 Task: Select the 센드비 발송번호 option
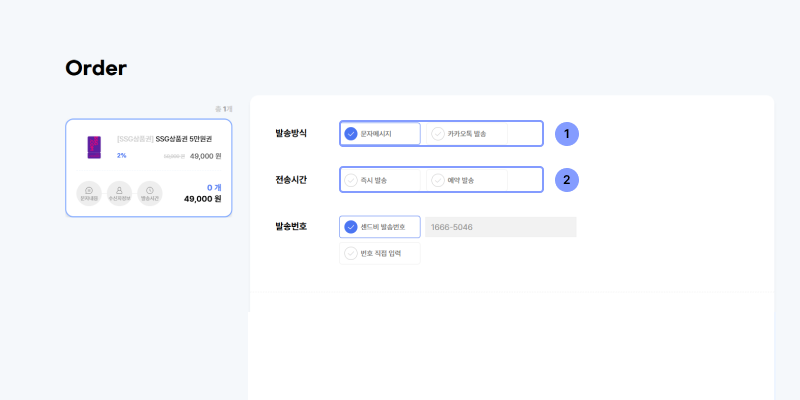tap(380, 227)
